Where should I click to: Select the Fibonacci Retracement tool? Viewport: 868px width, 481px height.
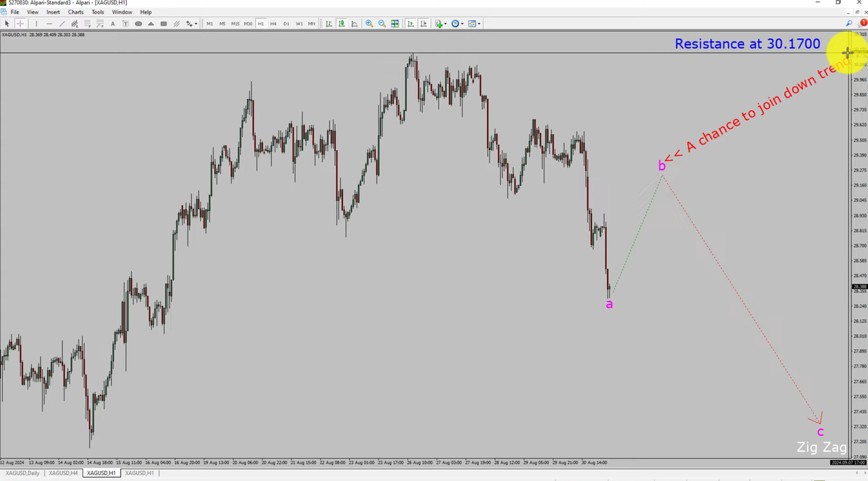tap(87, 24)
